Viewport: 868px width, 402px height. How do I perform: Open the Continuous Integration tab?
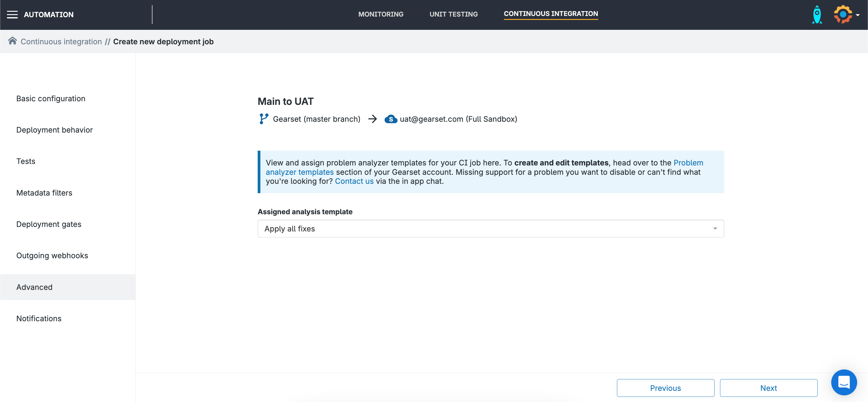[x=551, y=14]
